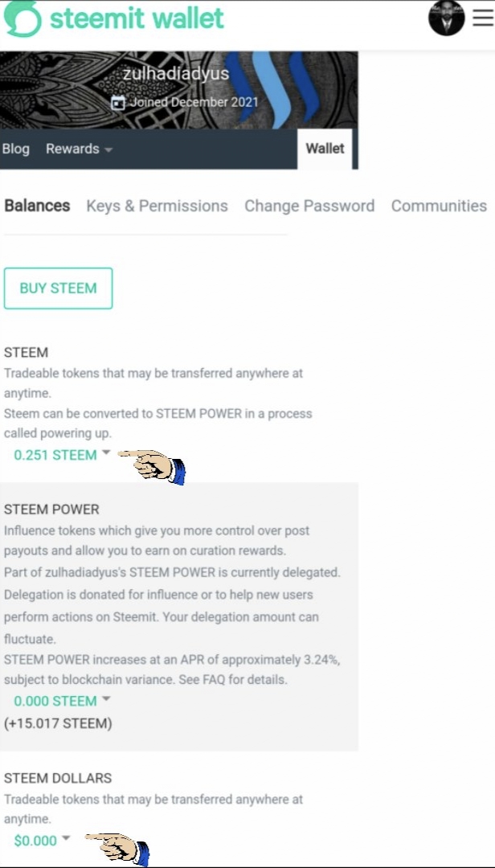
Task: Open the hamburger menu icon
Action: click(x=483, y=19)
